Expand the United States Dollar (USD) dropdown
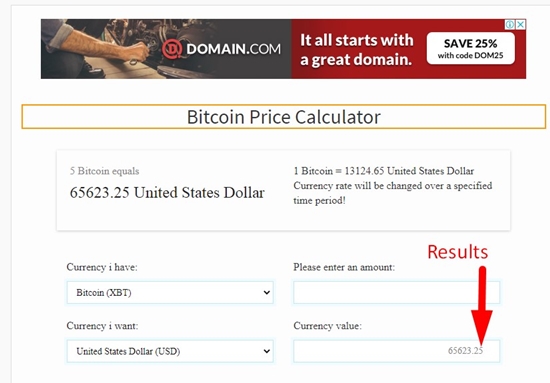Image resolution: width=550 pixels, height=383 pixels. pos(170,351)
